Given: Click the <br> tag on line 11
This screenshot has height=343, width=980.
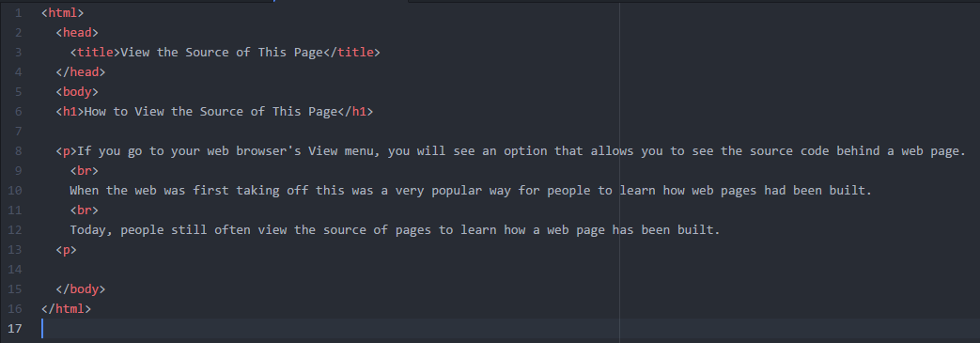Looking at the screenshot, I should [x=85, y=210].
